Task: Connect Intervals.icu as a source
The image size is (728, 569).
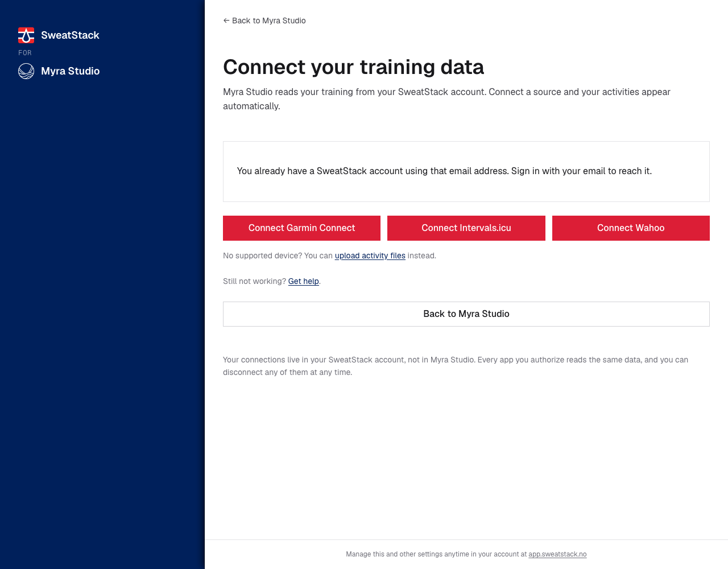Action: pos(466,228)
